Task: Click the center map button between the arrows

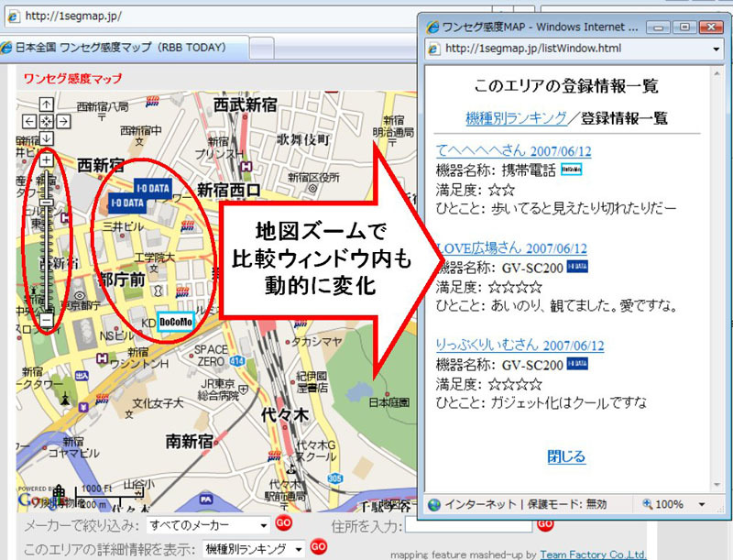Action: (x=47, y=122)
